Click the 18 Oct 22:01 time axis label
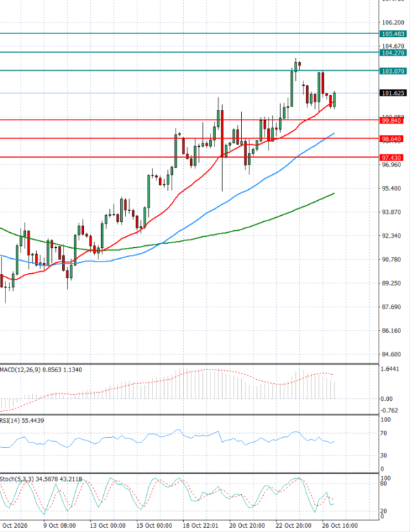Screen dimensions: 410x532 [201, 526]
